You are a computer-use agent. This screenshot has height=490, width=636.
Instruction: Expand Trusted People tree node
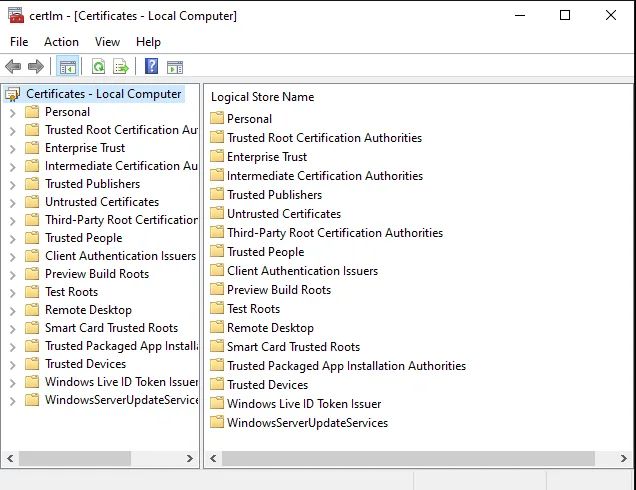(x=13, y=239)
